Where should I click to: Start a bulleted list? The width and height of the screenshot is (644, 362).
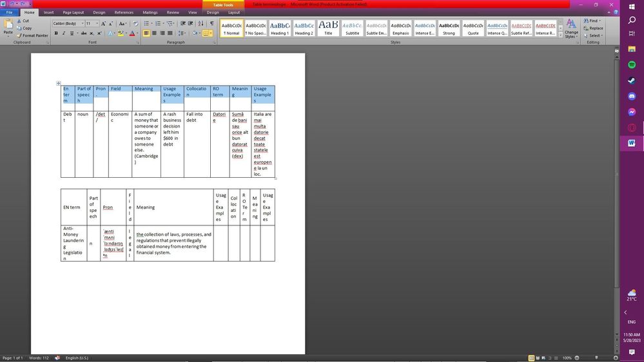(x=148, y=23)
